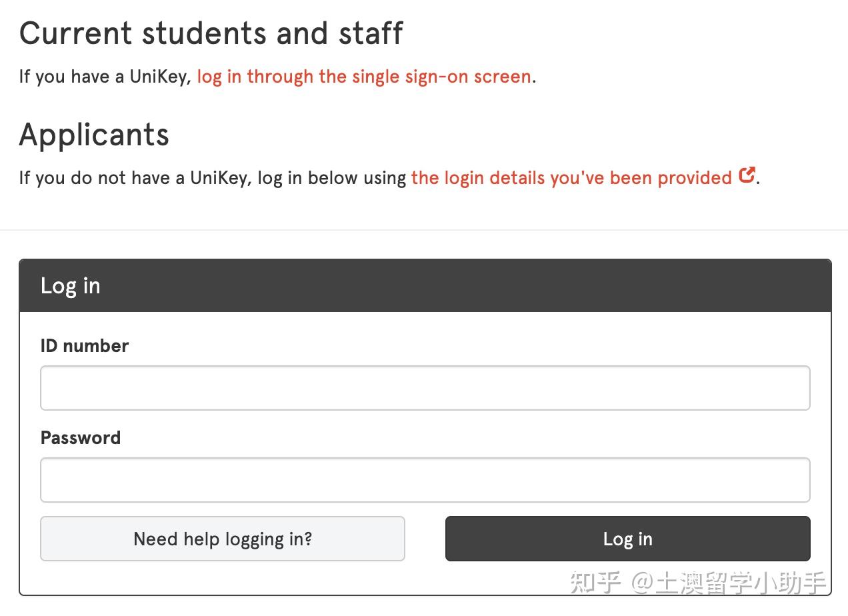Follow the login details you've been provided link
This screenshot has width=848, height=616.
(x=573, y=177)
